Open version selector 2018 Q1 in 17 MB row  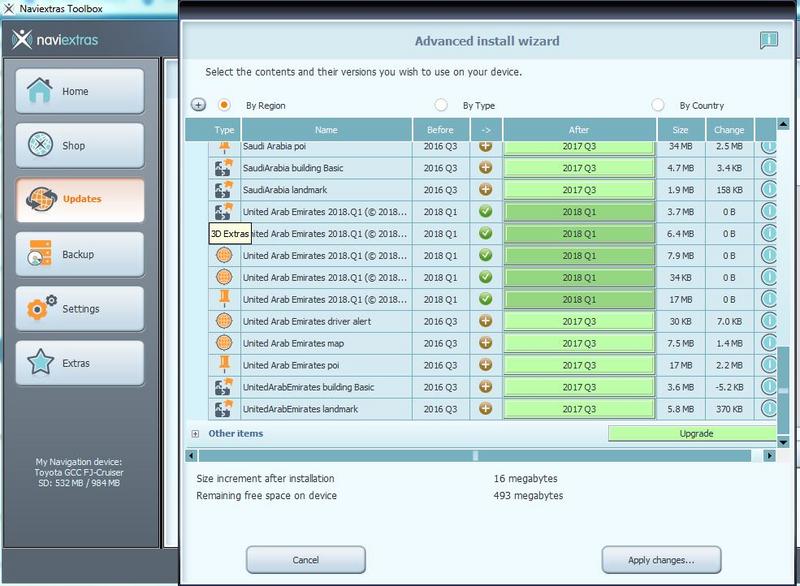tap(579, 299)
